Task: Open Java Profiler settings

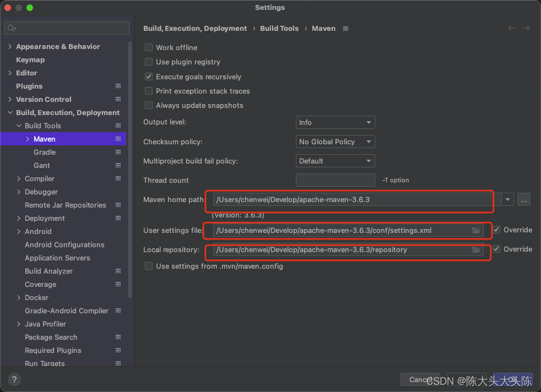Action: pos(45,324)
